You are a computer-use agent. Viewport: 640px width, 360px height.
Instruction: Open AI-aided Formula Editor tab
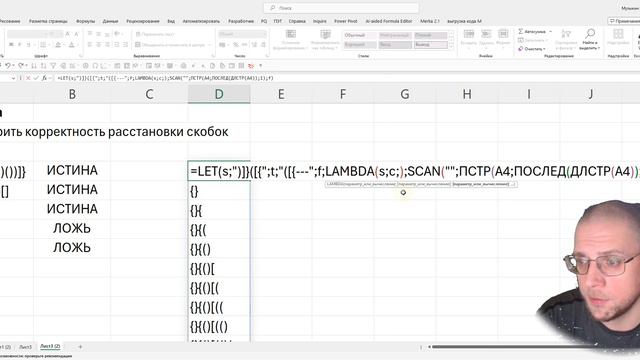389,21
